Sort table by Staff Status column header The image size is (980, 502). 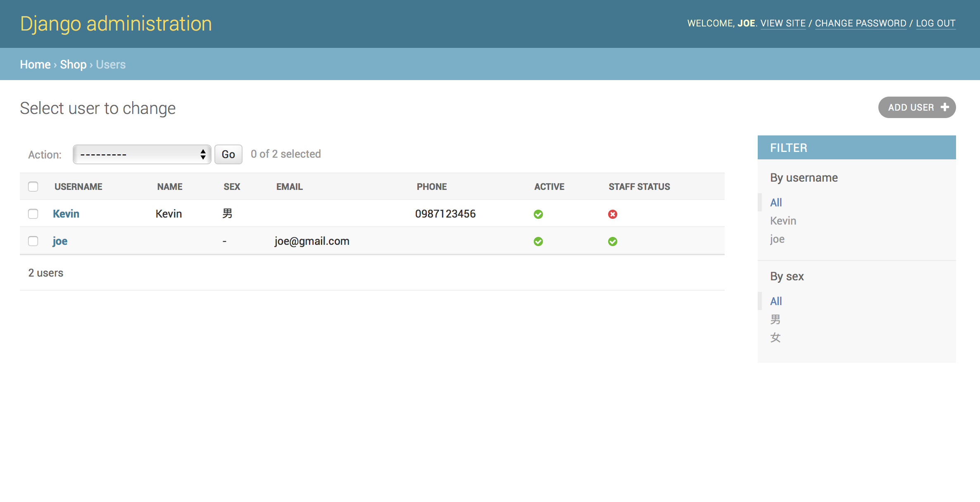point(639,187)
